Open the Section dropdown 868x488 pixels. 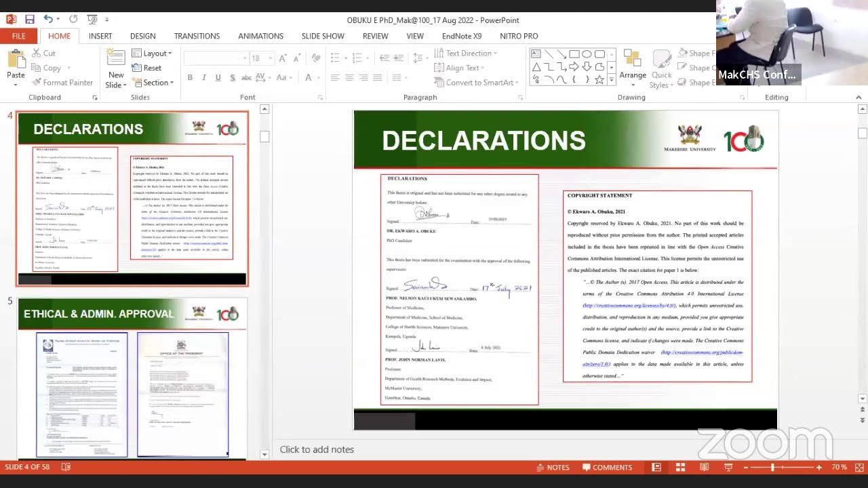click(153, 82)
